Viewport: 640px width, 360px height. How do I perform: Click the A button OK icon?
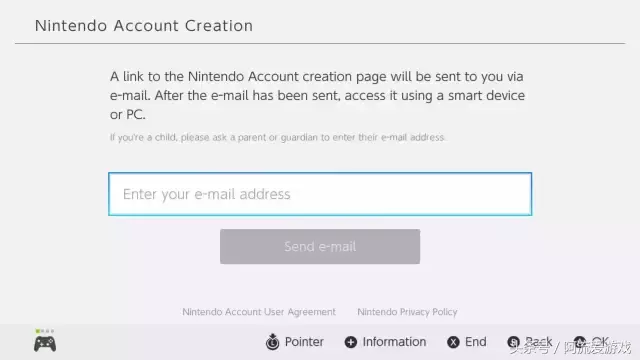[x=580, y=342]
